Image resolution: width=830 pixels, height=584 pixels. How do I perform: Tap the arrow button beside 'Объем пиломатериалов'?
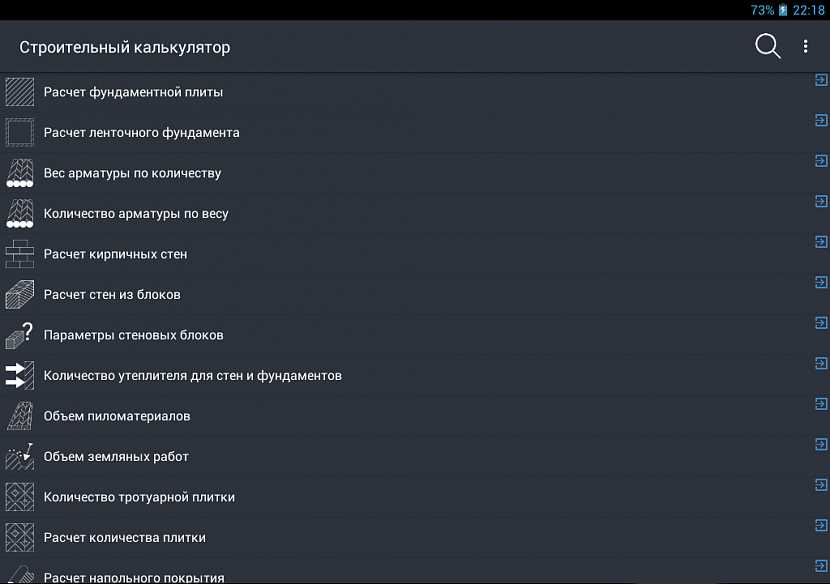821,404
